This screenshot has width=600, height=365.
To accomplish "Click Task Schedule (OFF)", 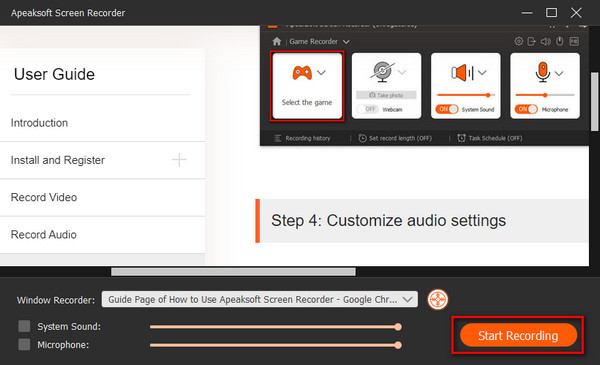I will pos(490,138).
